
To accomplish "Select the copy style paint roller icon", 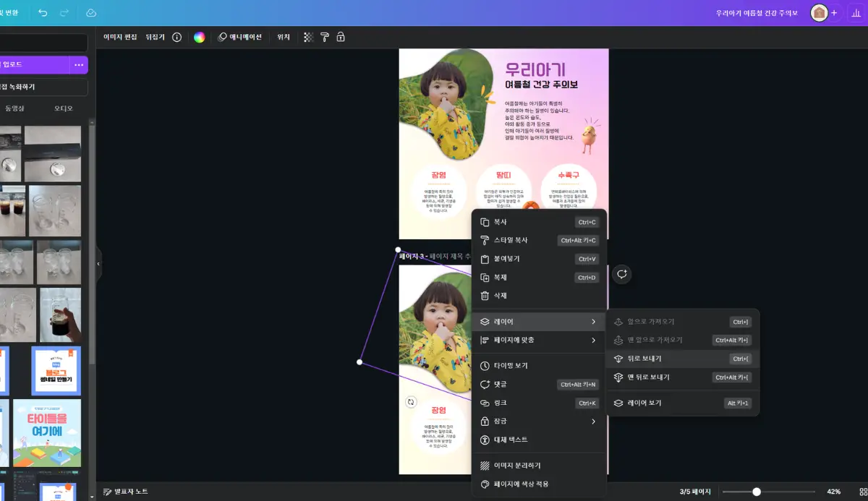I will pos(323,37).
